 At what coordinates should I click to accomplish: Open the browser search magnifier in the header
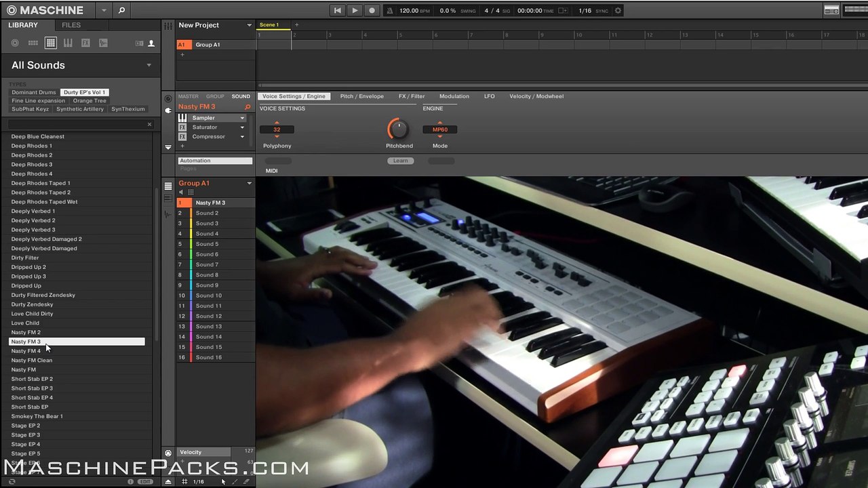click(121, 10)
